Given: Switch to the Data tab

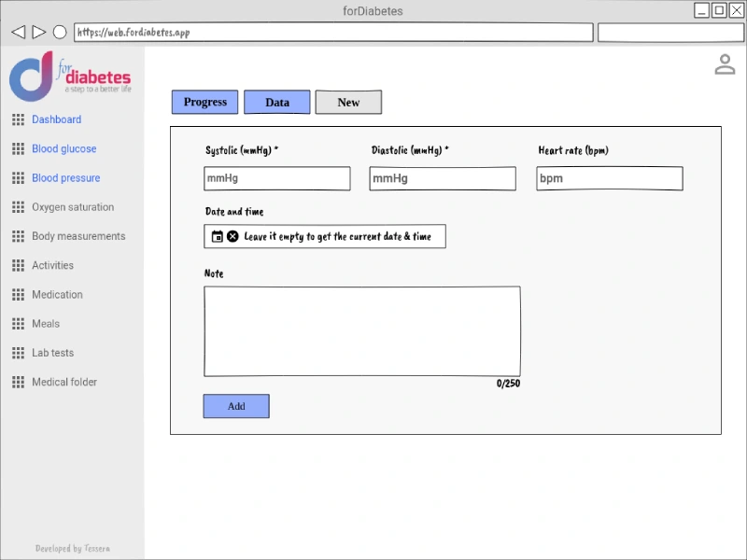Looking at the screenshot, I should tap(276, 102).
